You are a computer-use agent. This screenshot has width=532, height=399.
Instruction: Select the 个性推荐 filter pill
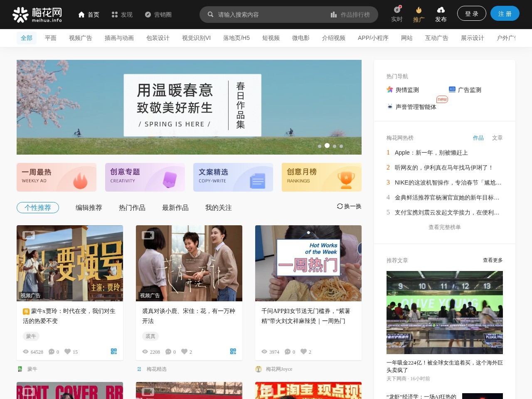coord(38,207)
